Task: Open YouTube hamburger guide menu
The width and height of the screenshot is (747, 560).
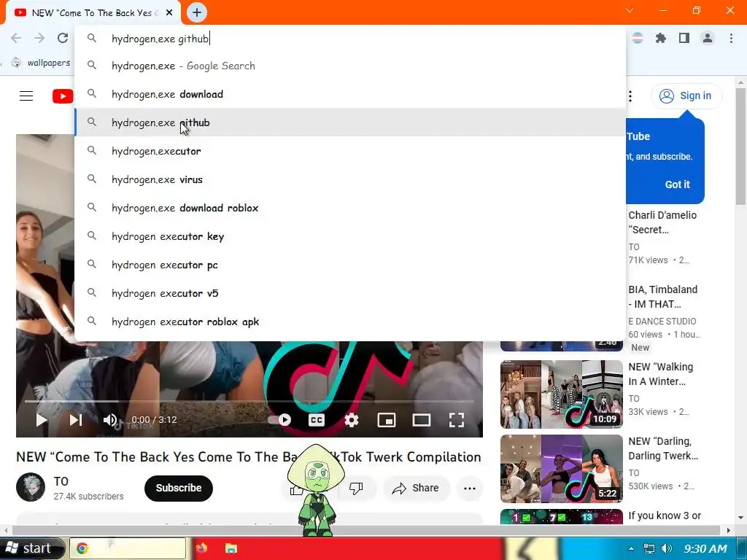Action: point(26,96)
